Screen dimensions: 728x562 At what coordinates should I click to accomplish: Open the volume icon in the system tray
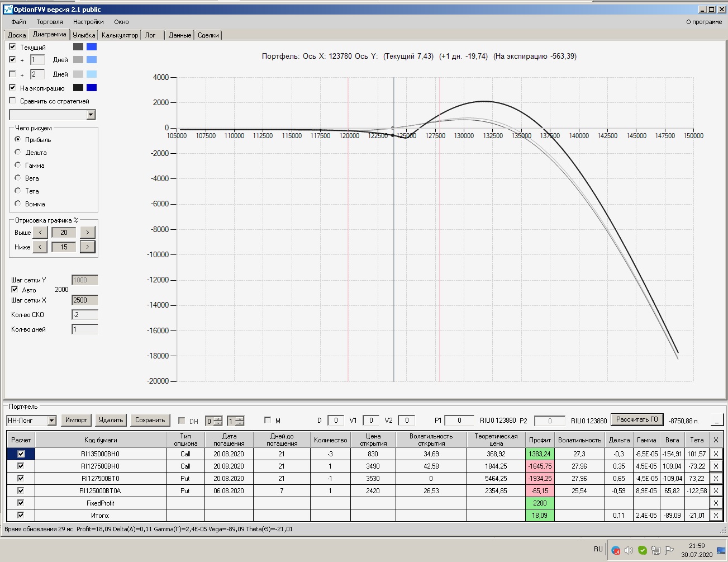pyautogui.click(x=629, y=550)
